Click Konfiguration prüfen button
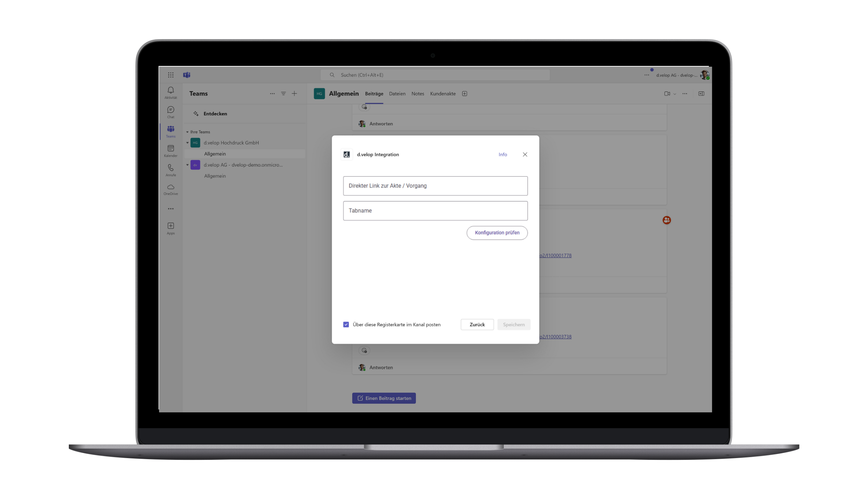Viewport: 868px width, 499px height. [x=497, y=233]
